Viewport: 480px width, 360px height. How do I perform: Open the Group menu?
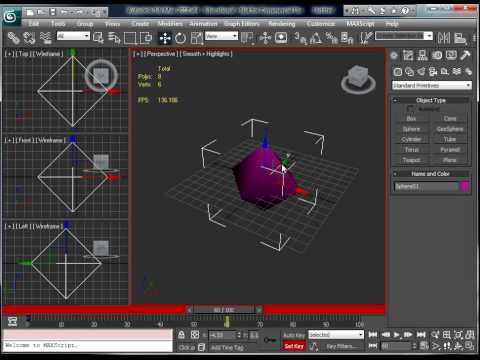click(x=85, y=24)
